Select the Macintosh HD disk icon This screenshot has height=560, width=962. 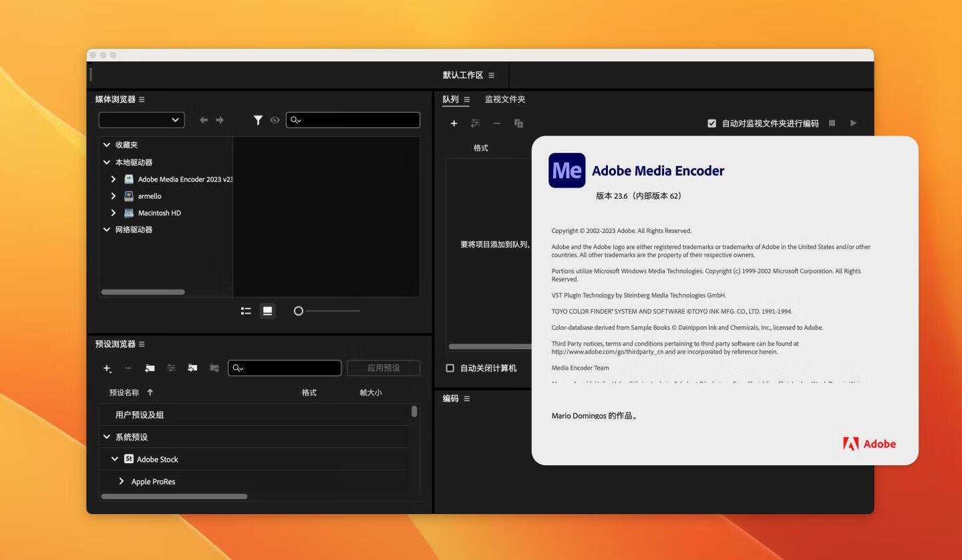(129, 213)
